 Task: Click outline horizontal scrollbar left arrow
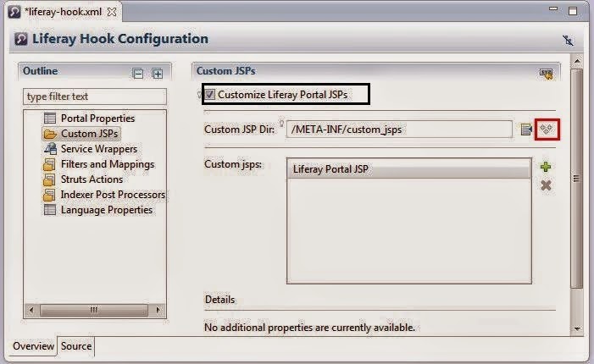click(x=31, y=310)
